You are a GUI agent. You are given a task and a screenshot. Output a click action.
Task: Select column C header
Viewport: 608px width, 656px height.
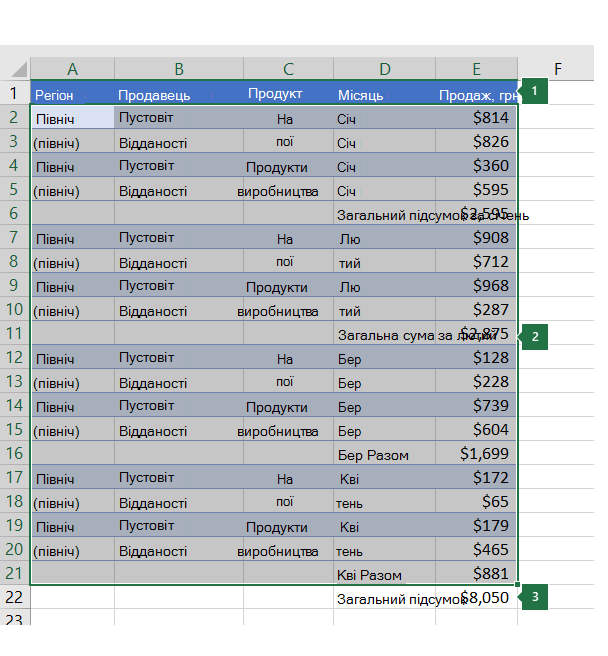(288, 69)
